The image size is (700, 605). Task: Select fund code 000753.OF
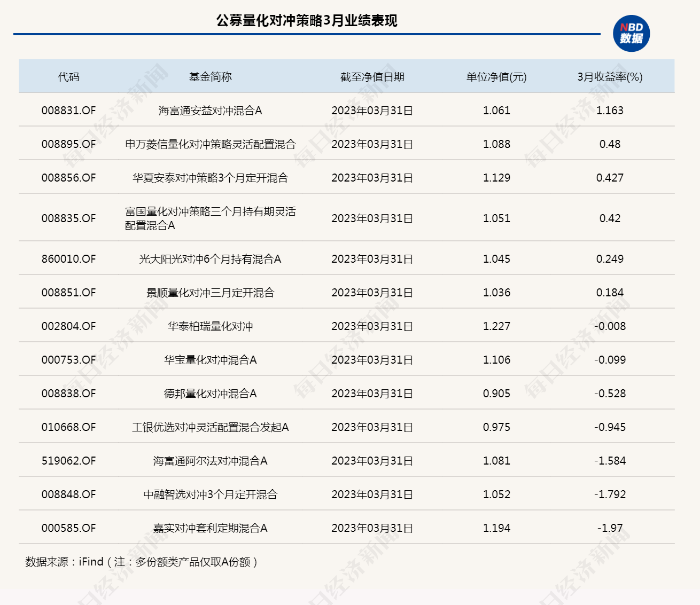(69, 360)
